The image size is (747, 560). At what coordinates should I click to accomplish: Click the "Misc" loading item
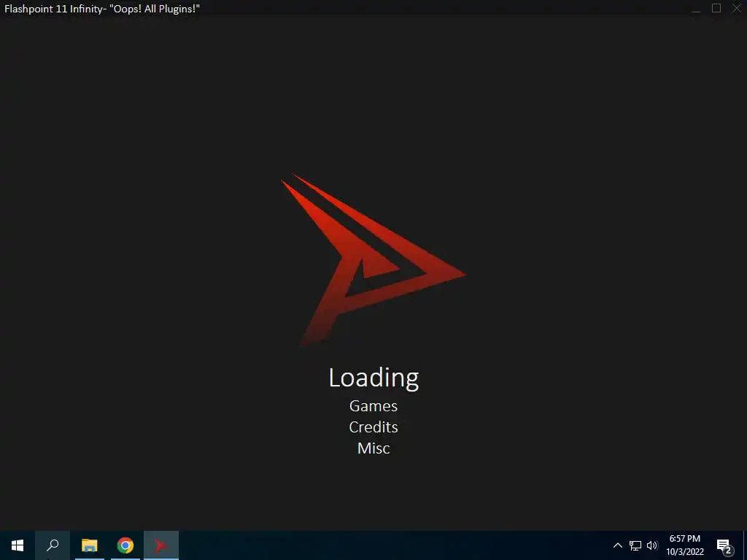tap(373, 448)
